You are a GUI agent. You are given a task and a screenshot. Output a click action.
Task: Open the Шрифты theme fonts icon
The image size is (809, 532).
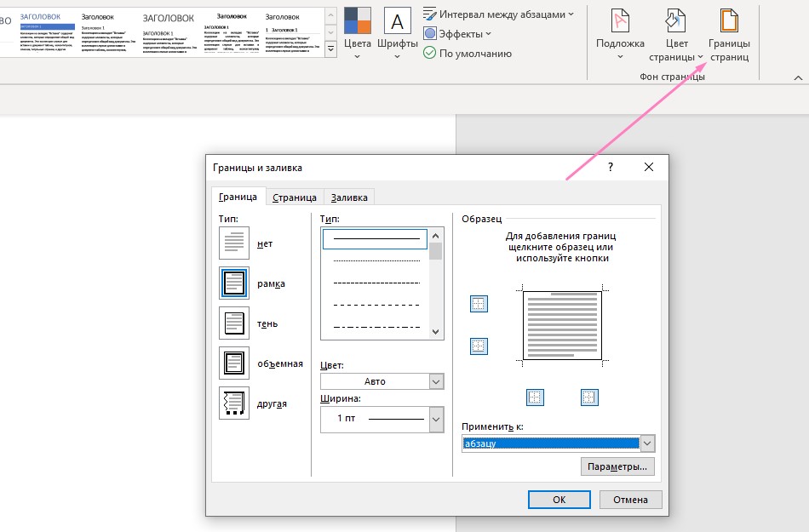point(397,21)
